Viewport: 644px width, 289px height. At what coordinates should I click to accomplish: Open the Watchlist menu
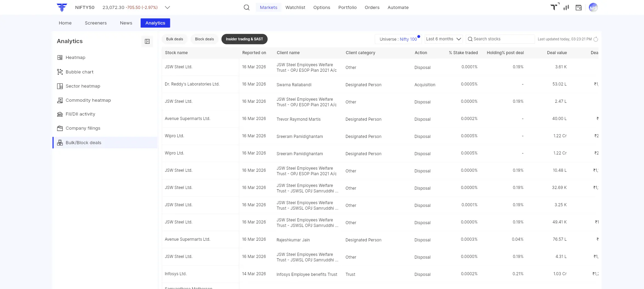295,7
